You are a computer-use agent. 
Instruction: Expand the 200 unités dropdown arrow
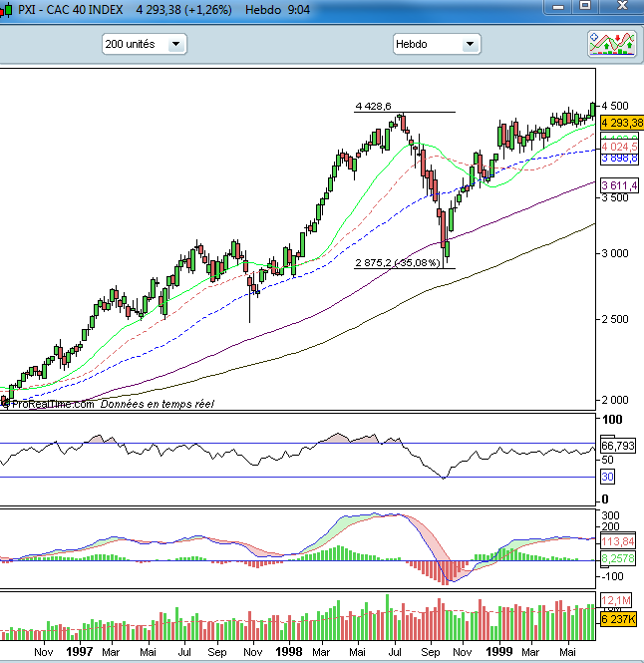point(175,44)
